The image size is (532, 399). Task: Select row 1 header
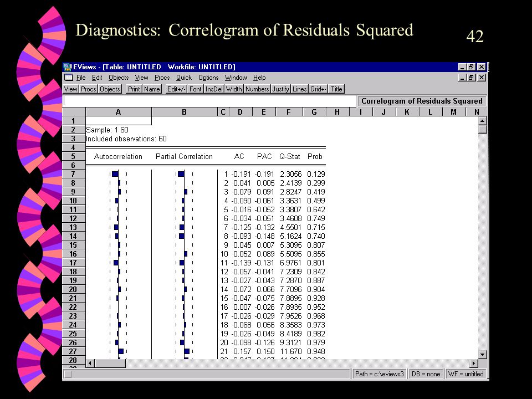pyautogui.click(x=74, y=121)
